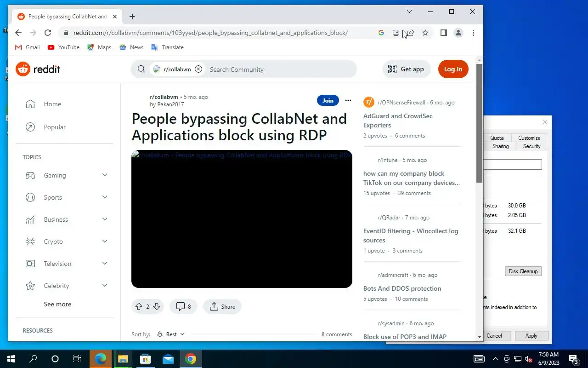Open Block use of POP3 and IMAP post
Screen dimensions: 588x368
405,337
